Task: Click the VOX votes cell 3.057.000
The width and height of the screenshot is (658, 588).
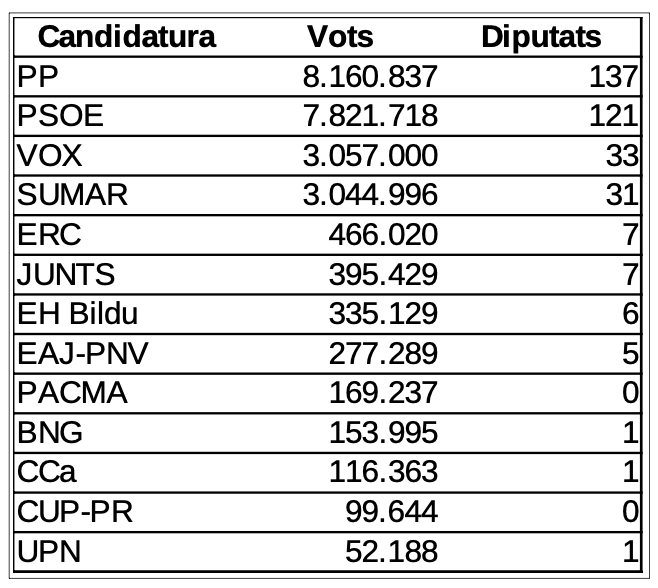Action: (370, 156)
